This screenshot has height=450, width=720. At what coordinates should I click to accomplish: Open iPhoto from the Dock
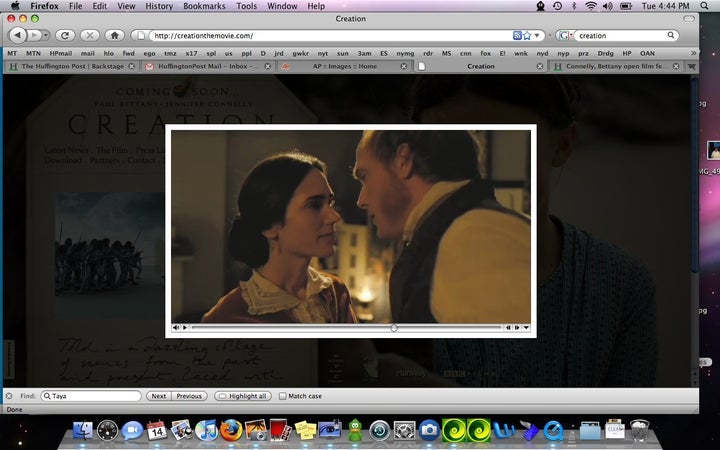[256, 431]
